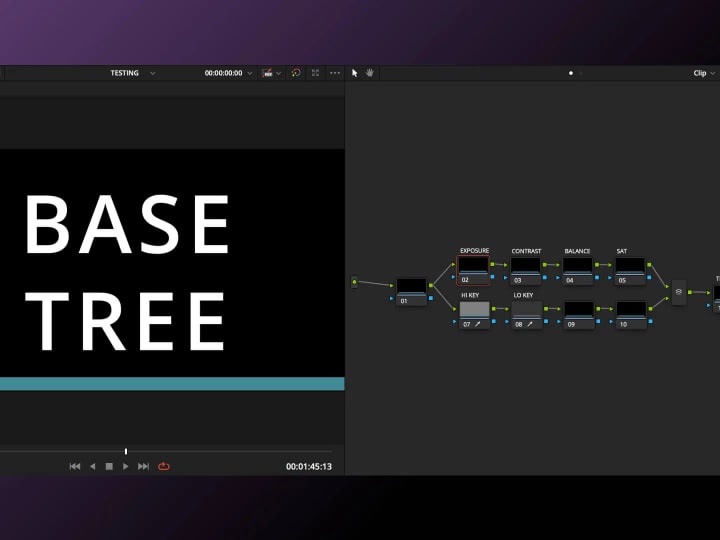Image resolution: width=720 pixels, height=540 pixels.
Task: Click the blue key output of node 01
Action: [x=431, y=298]
